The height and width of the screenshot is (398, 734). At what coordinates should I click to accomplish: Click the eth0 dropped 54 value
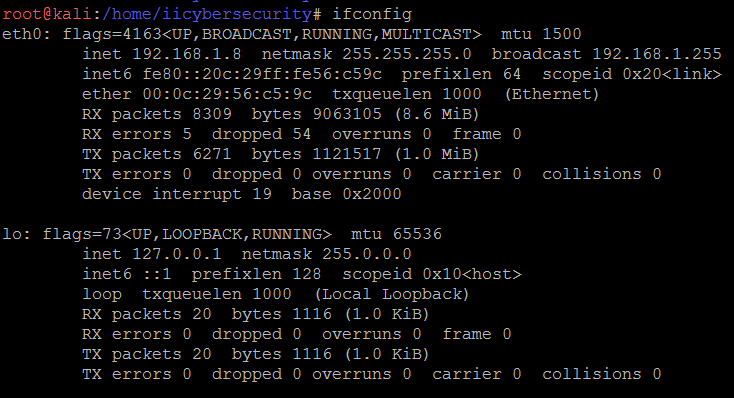click(x=261, y=134)
